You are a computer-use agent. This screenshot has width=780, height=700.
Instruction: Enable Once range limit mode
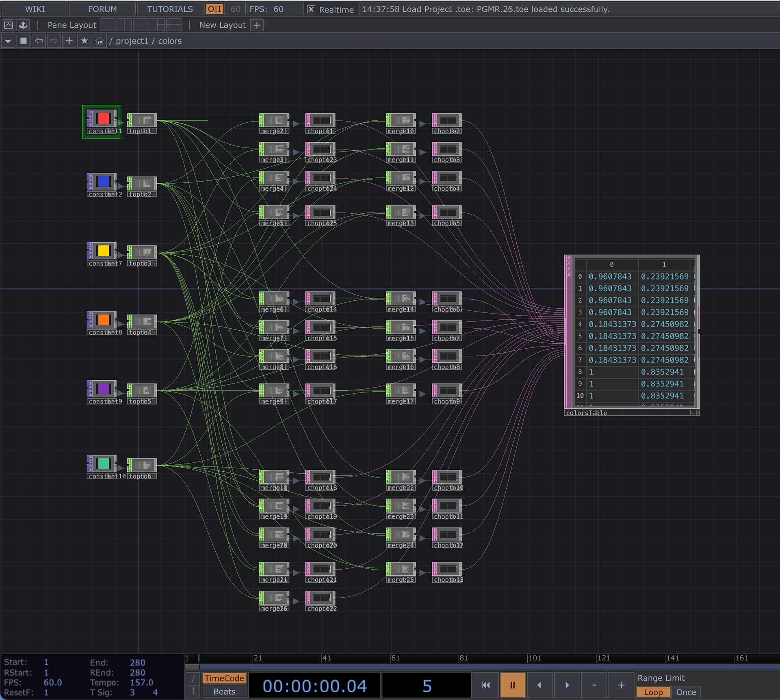[x=686, y=692]
